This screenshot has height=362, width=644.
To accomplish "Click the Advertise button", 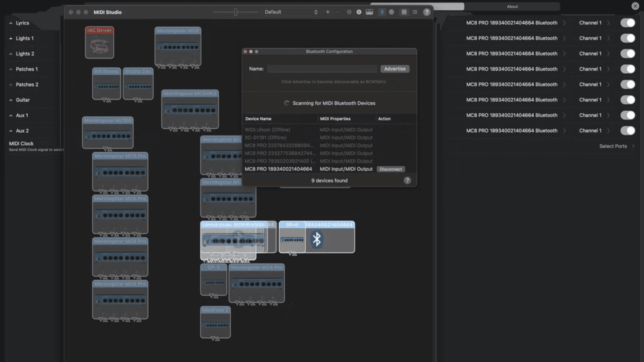I will coord(395,69).
